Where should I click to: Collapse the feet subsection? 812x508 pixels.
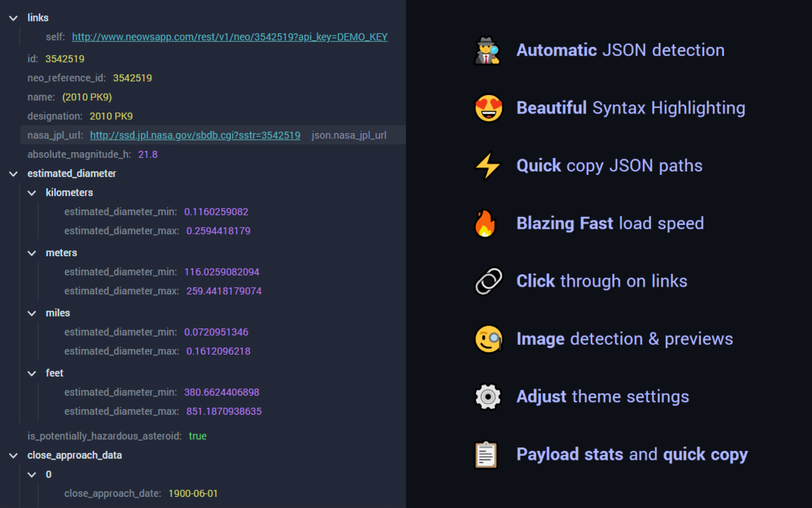tap(32, 373)
